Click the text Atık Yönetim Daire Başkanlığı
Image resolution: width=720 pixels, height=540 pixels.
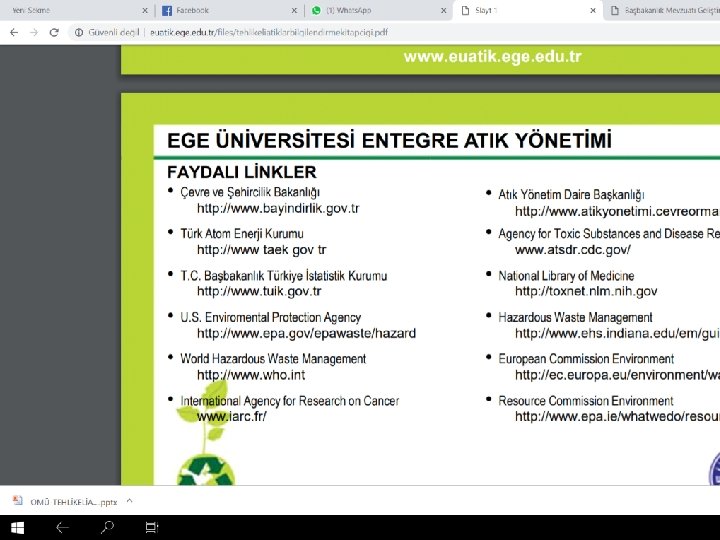click(x=571, y=195)
